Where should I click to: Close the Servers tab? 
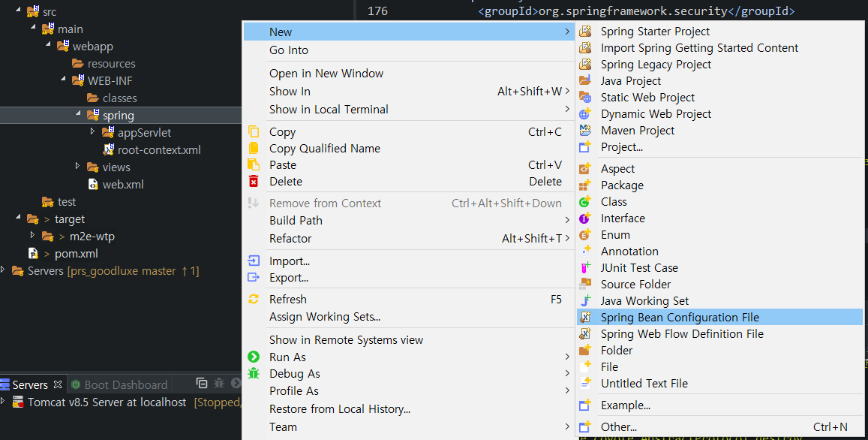(58, 384)
